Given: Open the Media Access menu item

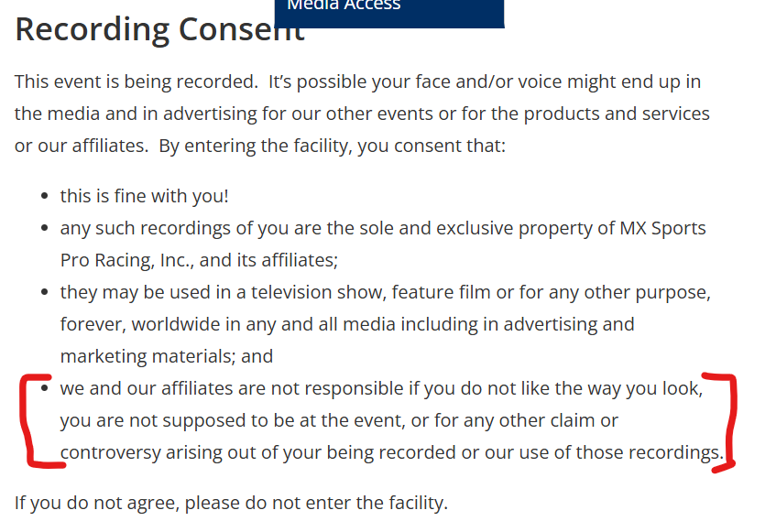Looking at the screenshot, I should point(344,5).
